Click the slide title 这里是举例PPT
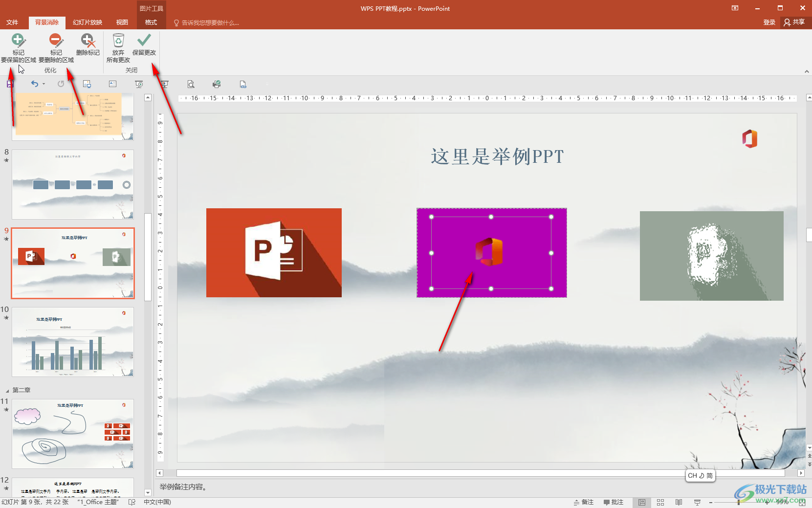 tap(497, 156)
